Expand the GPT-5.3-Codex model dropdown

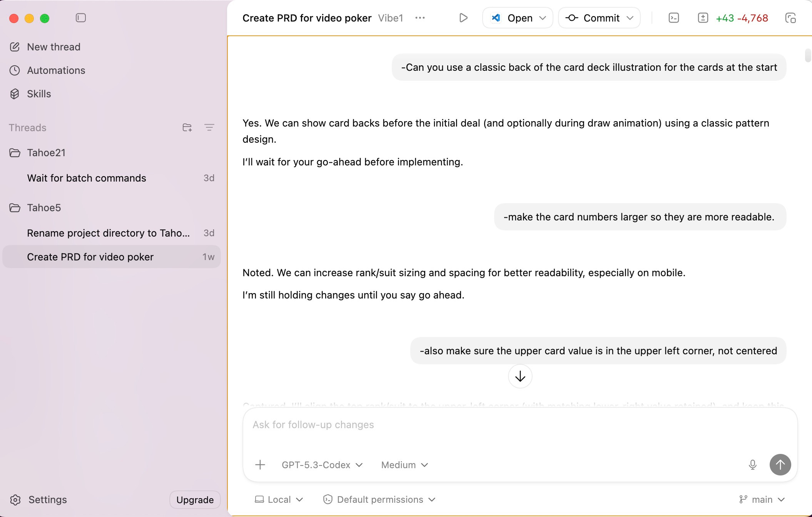[322, 465]
